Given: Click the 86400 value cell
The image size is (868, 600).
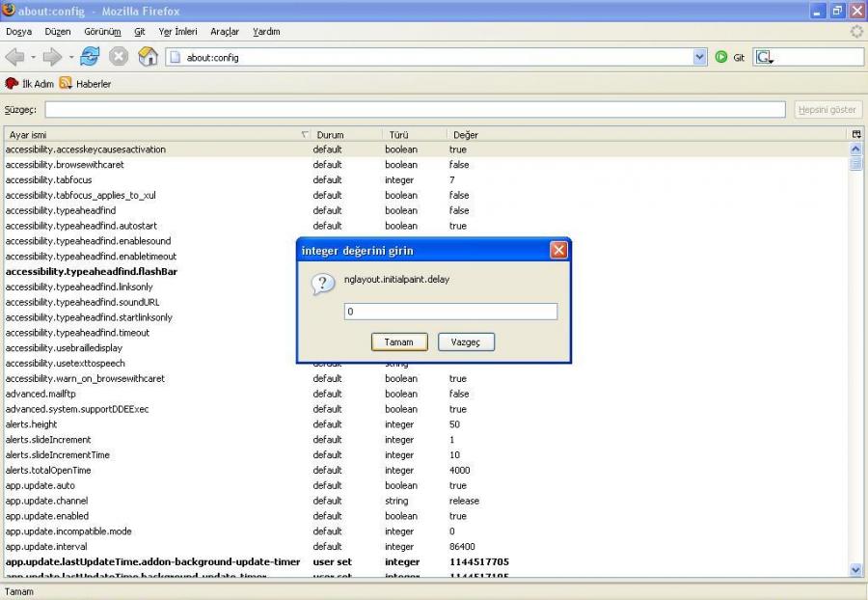Looking at the screenshot, I should tap(462, 546).
